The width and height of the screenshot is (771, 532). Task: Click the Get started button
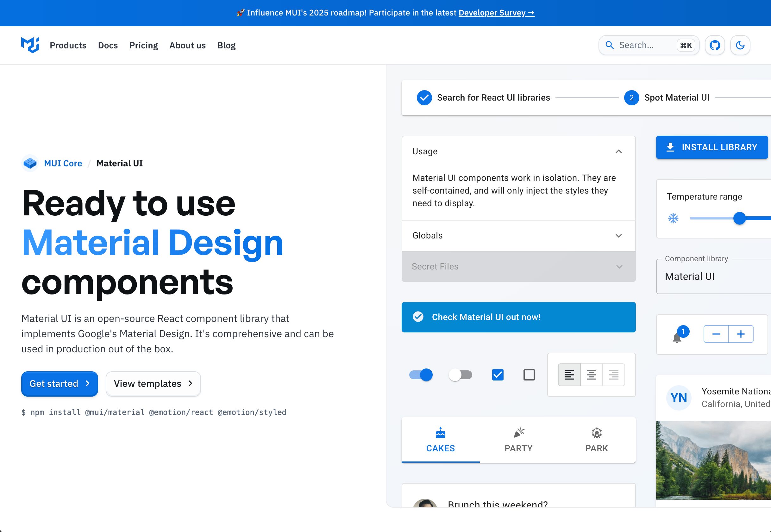(60, 384)
